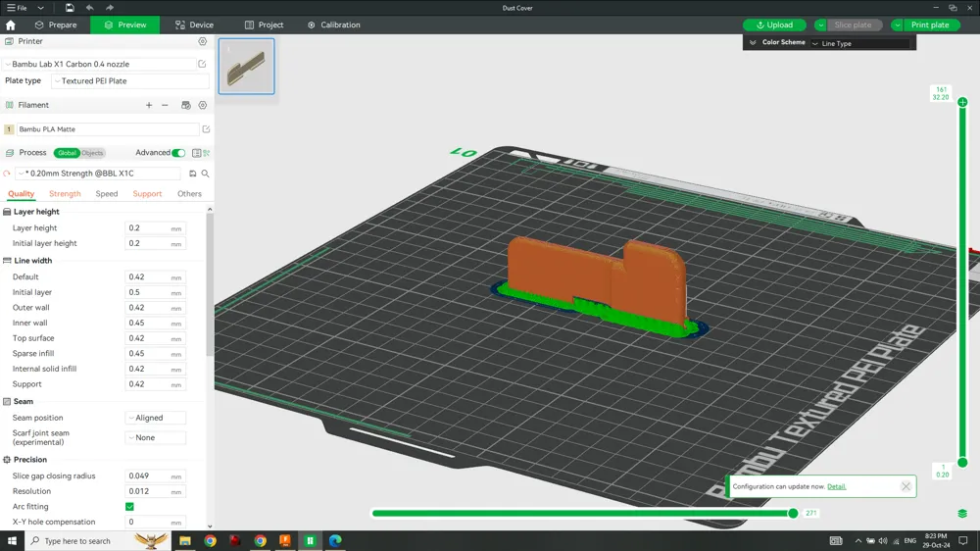Open Microsoft Edge from the taskbar
This screenshot has height=551, width=980.
pos(335,540)
